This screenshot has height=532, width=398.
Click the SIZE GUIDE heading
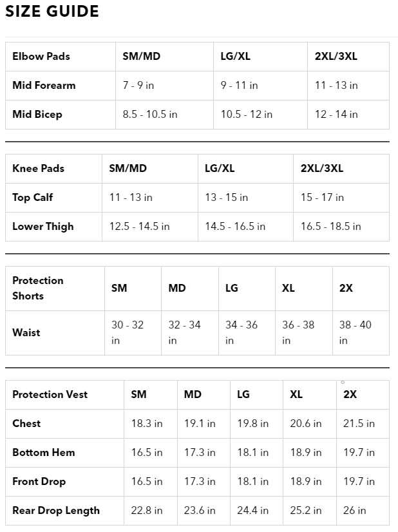point(52,11)
